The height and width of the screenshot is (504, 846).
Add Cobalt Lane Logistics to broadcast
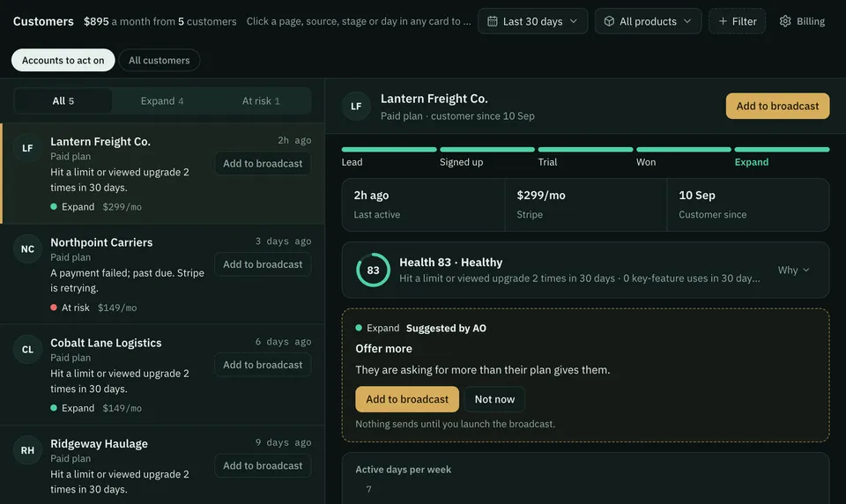pos(263,365)
